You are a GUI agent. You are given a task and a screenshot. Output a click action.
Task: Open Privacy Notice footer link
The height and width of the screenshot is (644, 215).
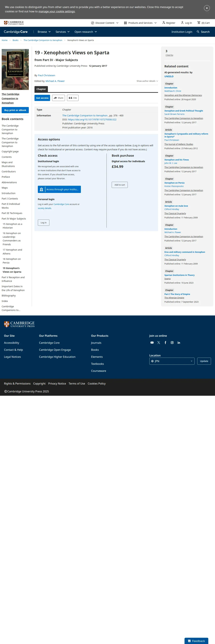(x=57, y=384)
